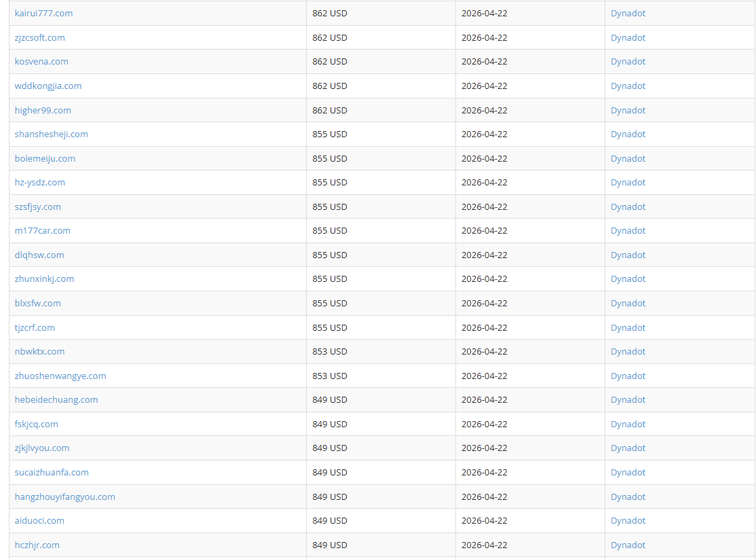Click Dynadot link in zjkjlvyou.com row

[628, 448]
